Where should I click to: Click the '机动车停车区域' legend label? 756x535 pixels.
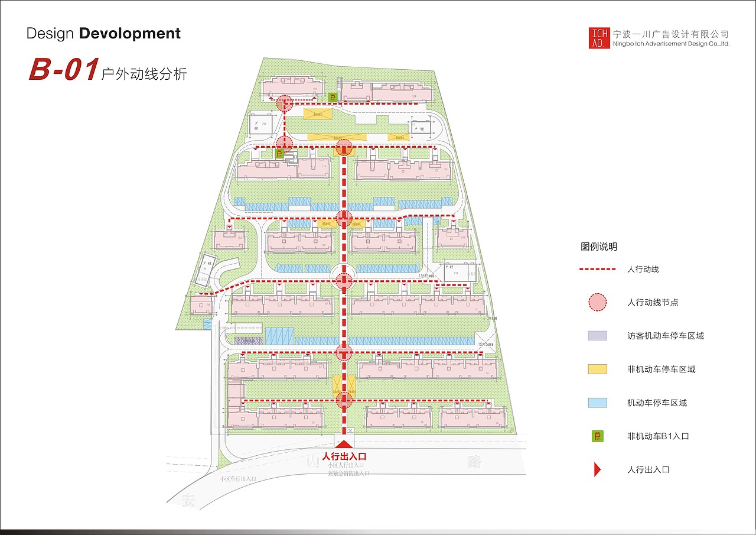657,403
